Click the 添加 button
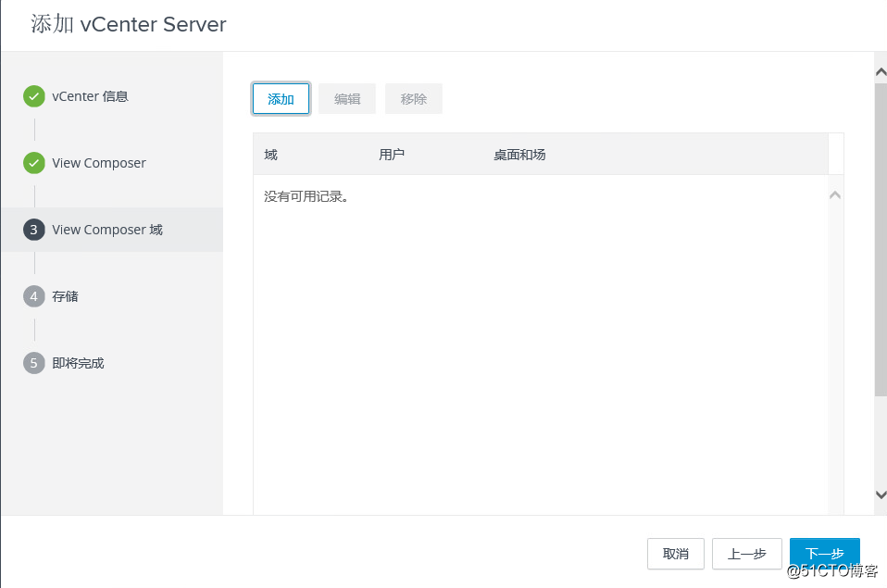The width and height of the screenshot is (887, 588). 281,99
